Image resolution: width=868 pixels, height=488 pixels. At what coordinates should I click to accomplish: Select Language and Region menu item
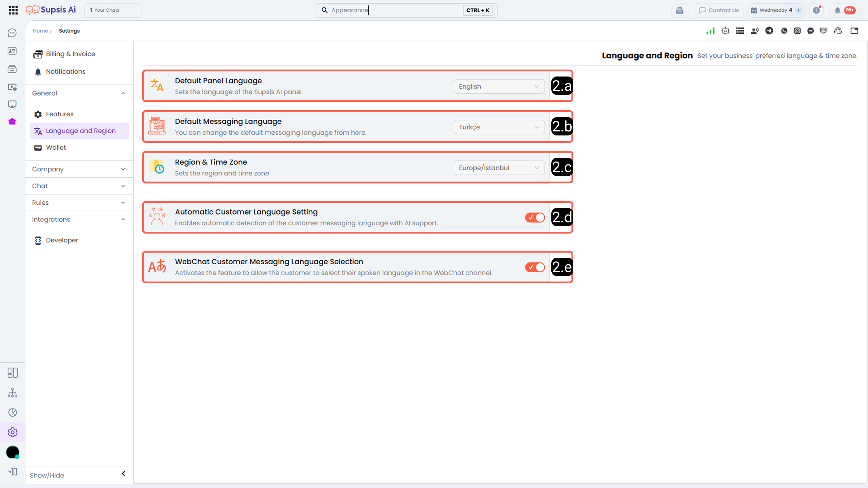pyautogui.click(x=79, y=131)
